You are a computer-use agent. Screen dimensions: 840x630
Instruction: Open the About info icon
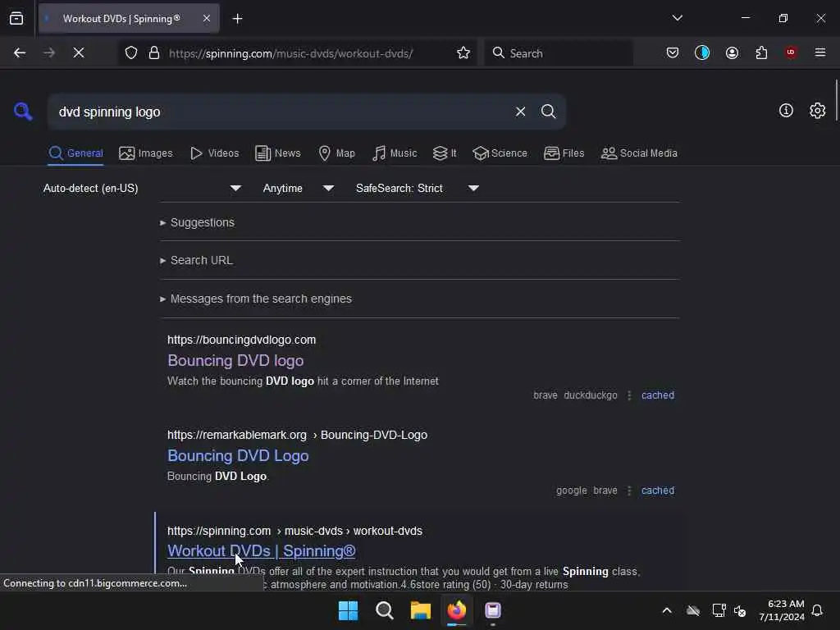coord(786,111)
